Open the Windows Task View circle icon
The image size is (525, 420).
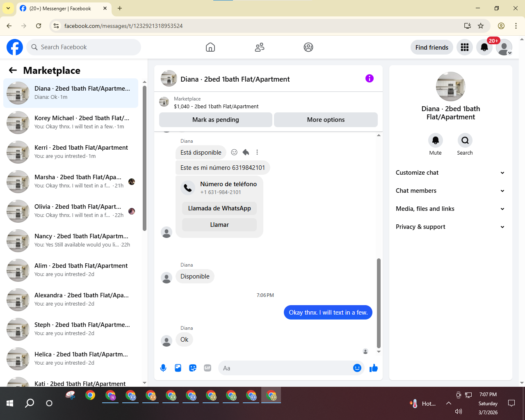pos(49,403)
